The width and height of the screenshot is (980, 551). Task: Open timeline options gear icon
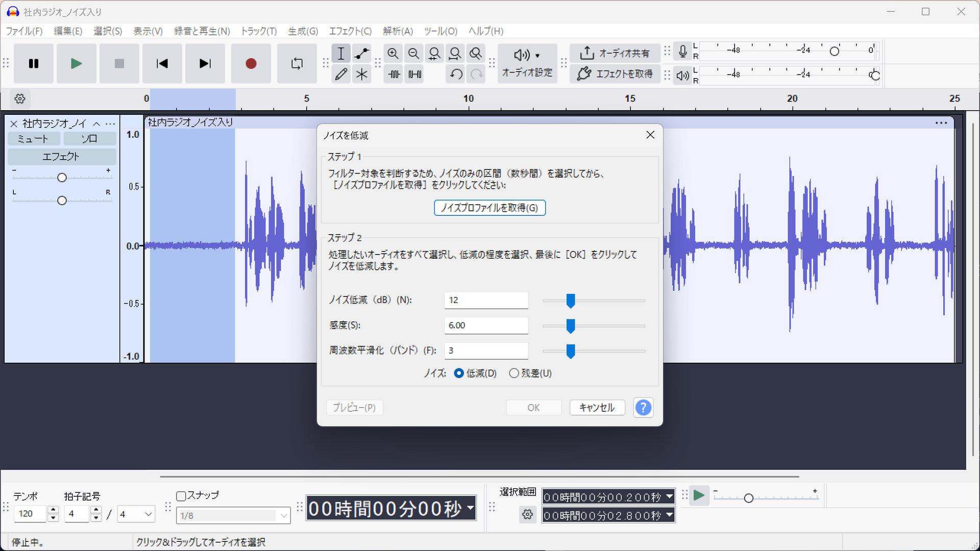pyautogui.click(x=20, y=98)
